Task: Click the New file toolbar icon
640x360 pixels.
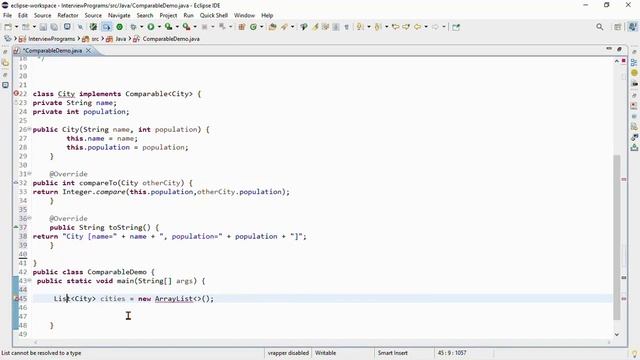Action: (x=8, y=27)
